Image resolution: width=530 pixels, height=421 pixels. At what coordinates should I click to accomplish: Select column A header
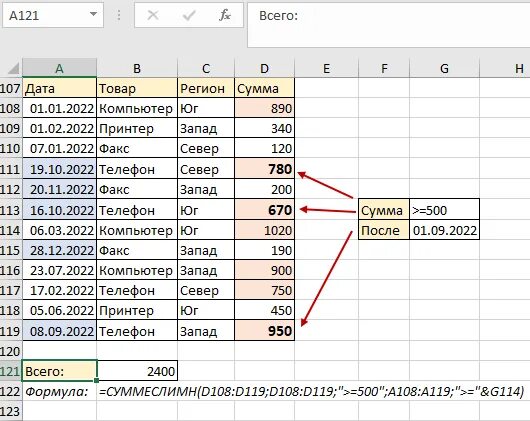pyautogui.click(x=59, y=69)
